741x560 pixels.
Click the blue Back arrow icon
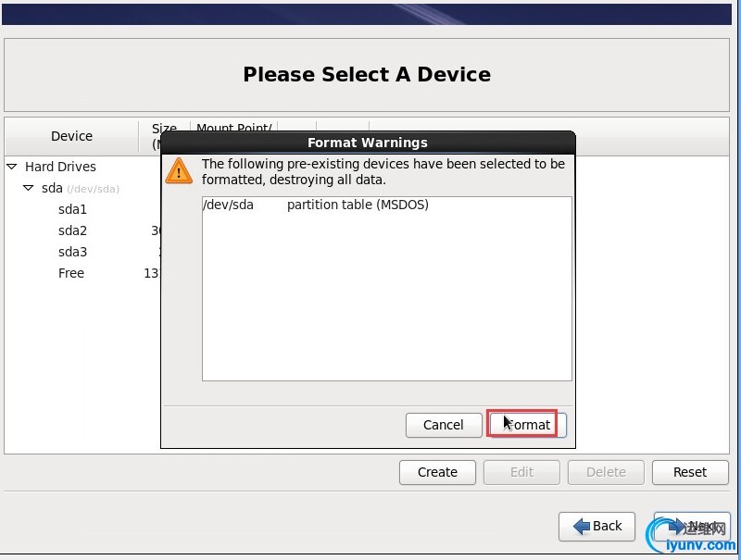click(582, 526)
